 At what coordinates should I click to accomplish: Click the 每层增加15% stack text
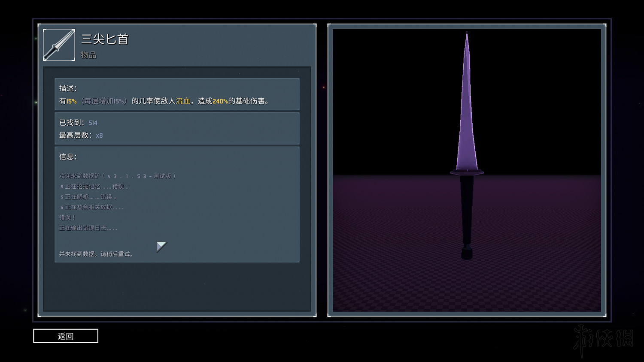104,101
